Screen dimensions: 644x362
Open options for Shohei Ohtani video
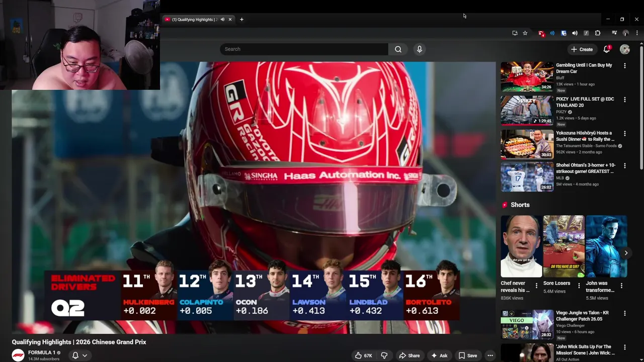click(x=625, y=165)
